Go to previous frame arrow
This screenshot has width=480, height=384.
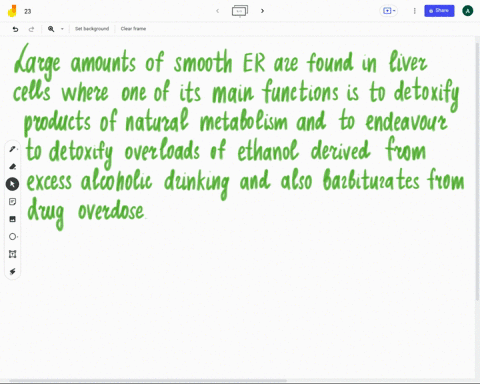tap(218, 11)
